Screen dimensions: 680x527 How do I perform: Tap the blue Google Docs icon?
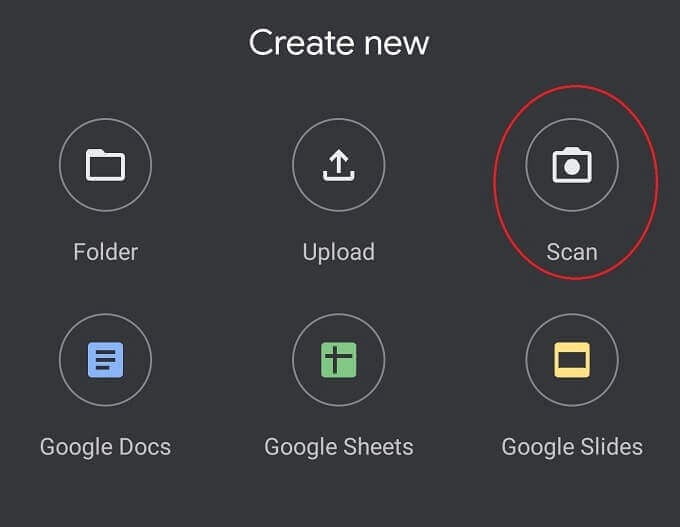pos(105,360)
